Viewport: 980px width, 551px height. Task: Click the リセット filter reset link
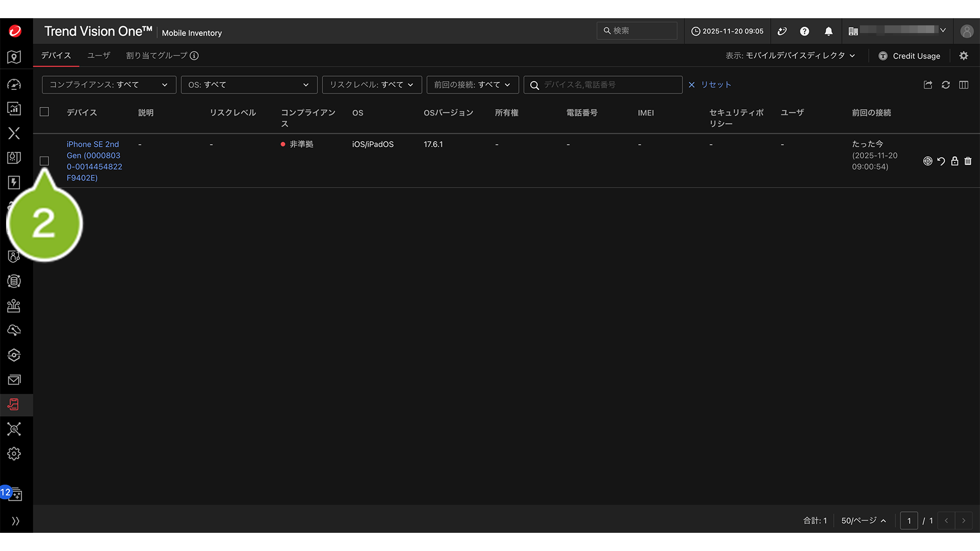(710, 85)
